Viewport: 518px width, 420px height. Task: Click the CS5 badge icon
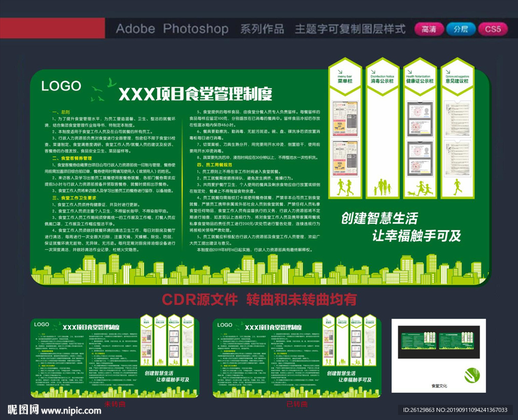[493, 29]
